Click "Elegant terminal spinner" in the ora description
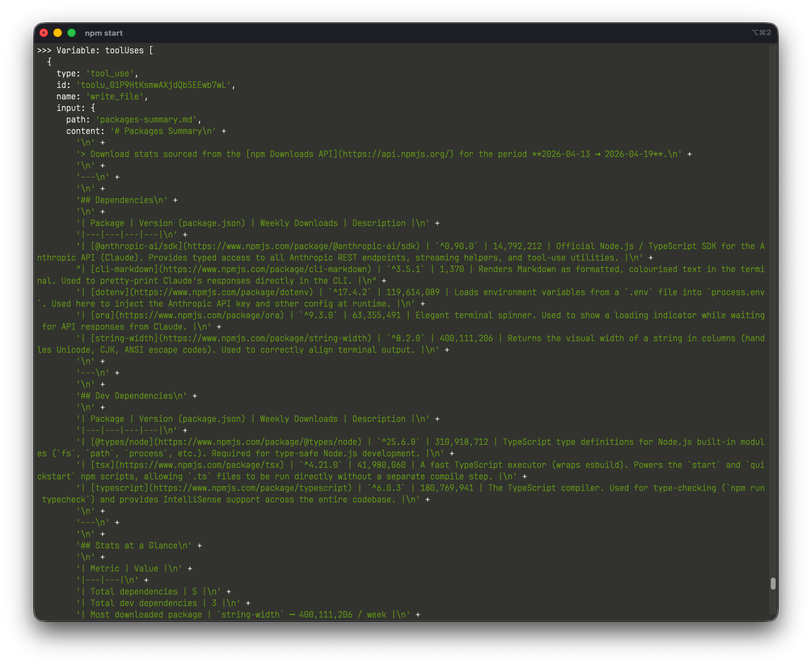 coord(474,315)
